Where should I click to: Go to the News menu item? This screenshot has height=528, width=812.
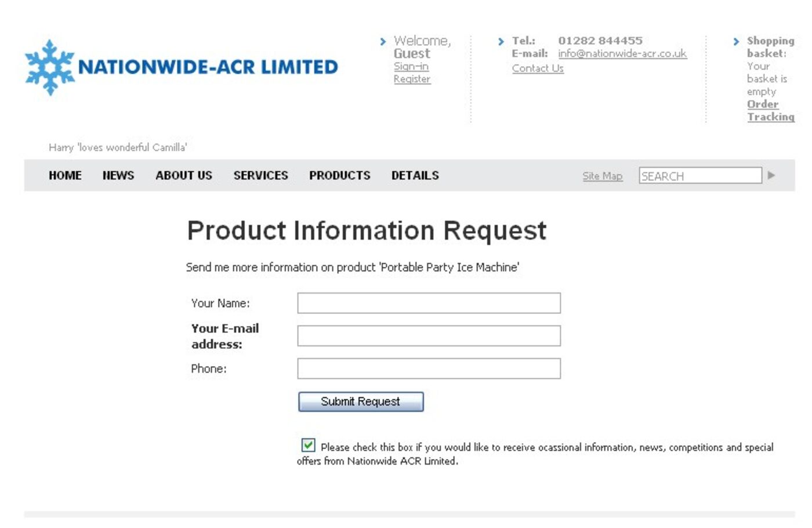point(118,175)
